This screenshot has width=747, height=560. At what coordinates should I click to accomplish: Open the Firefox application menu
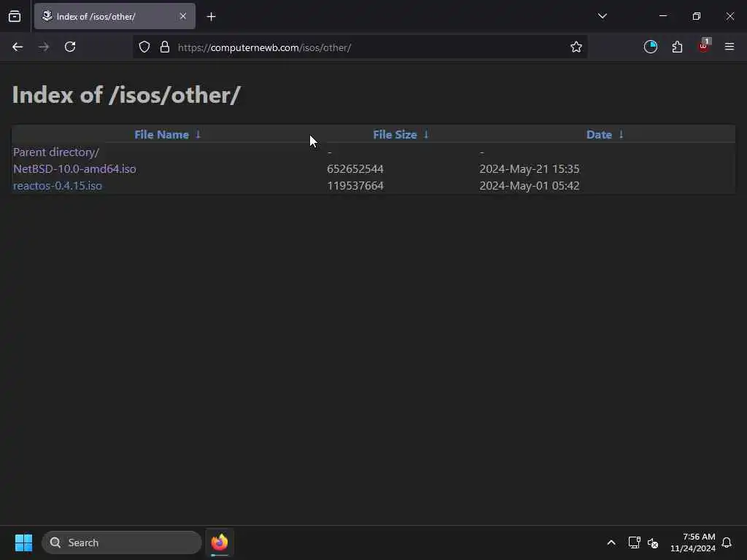[x=729, y=47]
